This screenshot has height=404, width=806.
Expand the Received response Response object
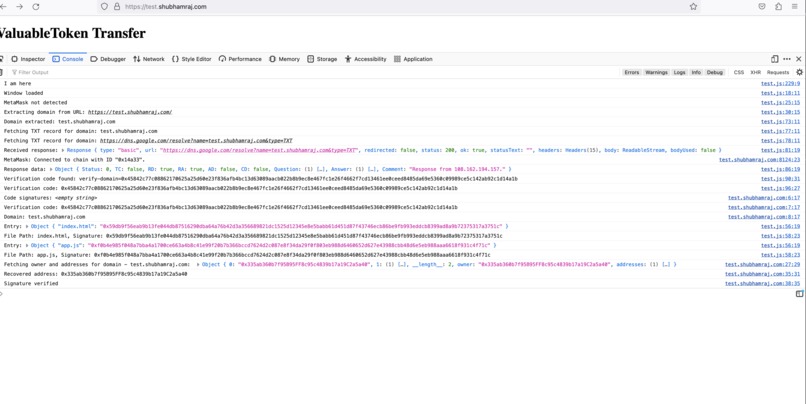(x=63, y=150)
